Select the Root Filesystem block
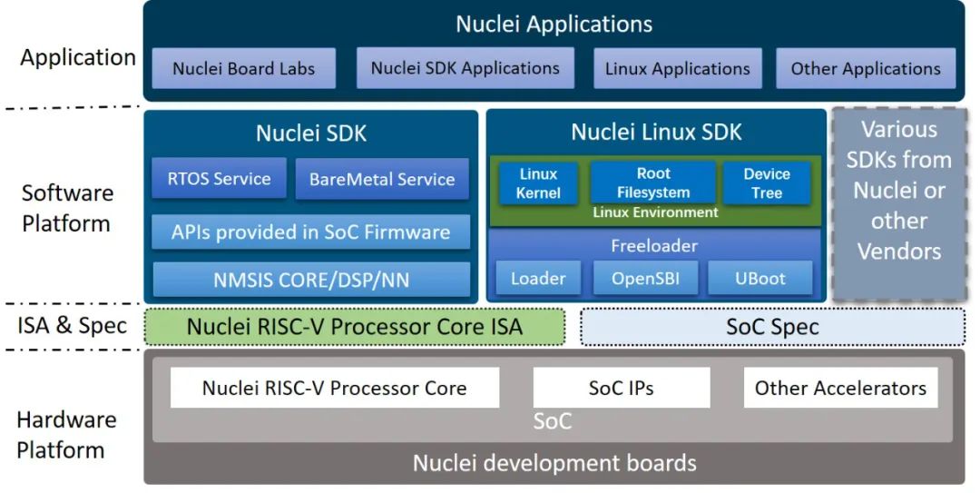The width and height of the screenshot is (980, 493). [x=653, y=182]
